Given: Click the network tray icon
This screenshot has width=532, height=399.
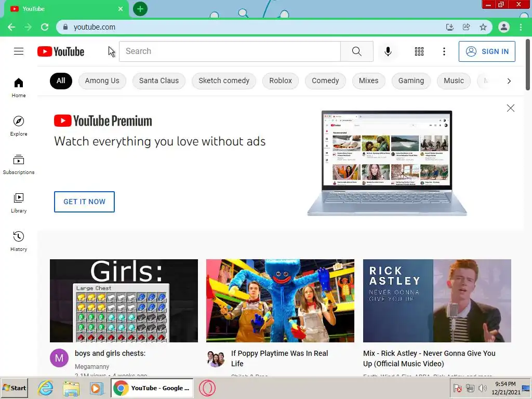Looking at the screenshot, I should [x=470, y=388].
